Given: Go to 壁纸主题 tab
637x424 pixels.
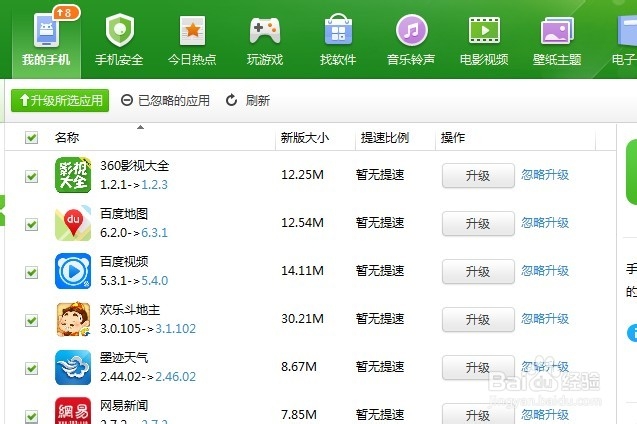Looking at the screenshot, I should click(557, 39).
